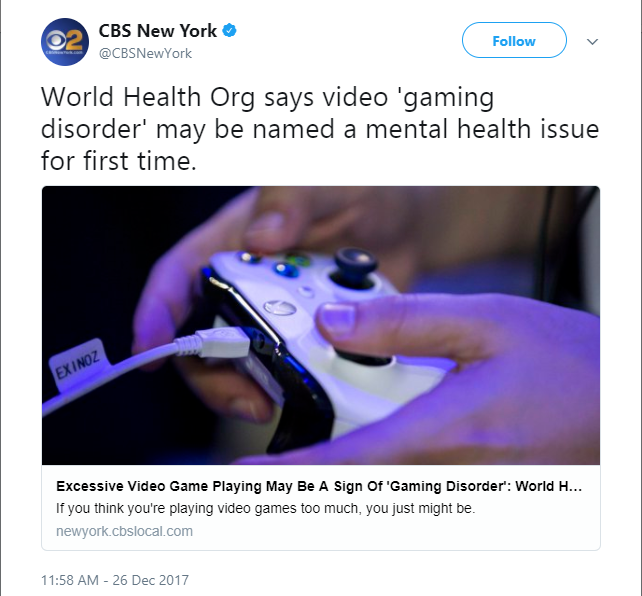The image size is (642, 596).
Task: Open the game controller article image
Action: click(x=321, y=325)
